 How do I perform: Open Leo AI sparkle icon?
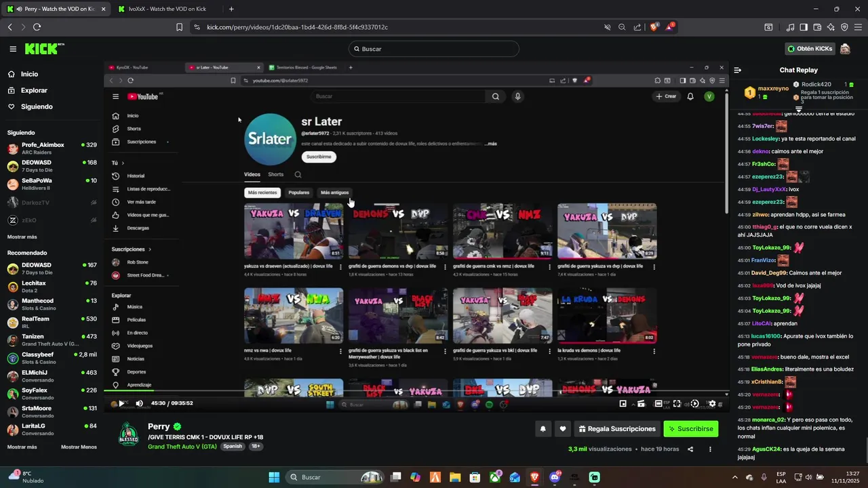831,27
